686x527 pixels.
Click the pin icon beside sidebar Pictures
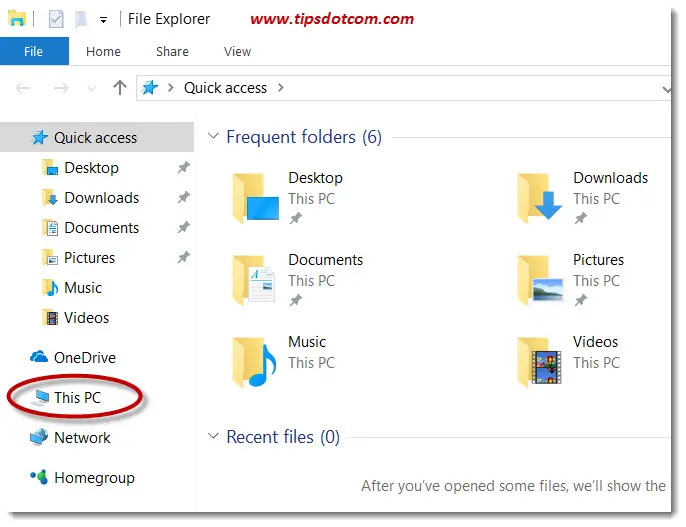[x=184, y=257]
